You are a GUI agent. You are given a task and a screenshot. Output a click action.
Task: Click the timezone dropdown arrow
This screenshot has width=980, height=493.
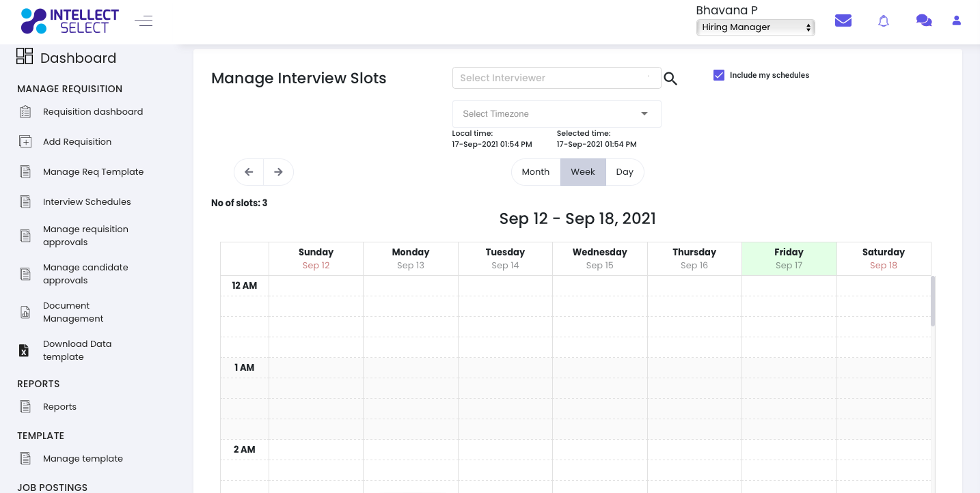pyautogui.click(x=644, y=114)
